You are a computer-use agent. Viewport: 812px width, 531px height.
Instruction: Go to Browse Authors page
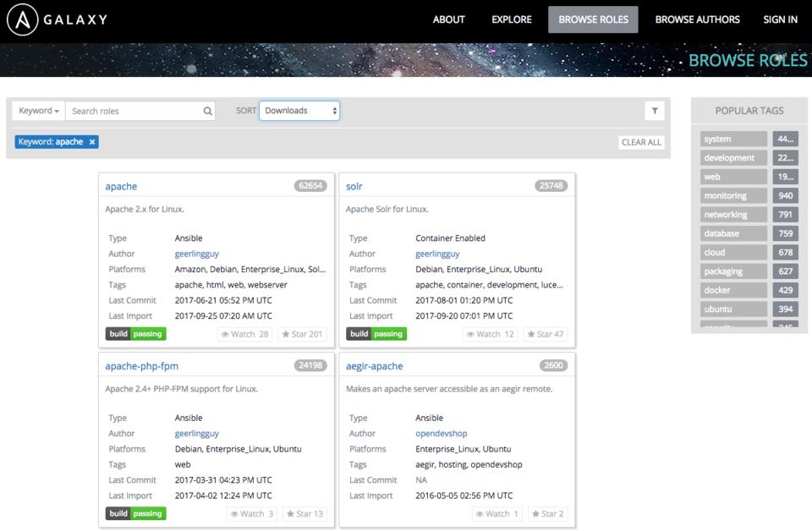point(697,19)
